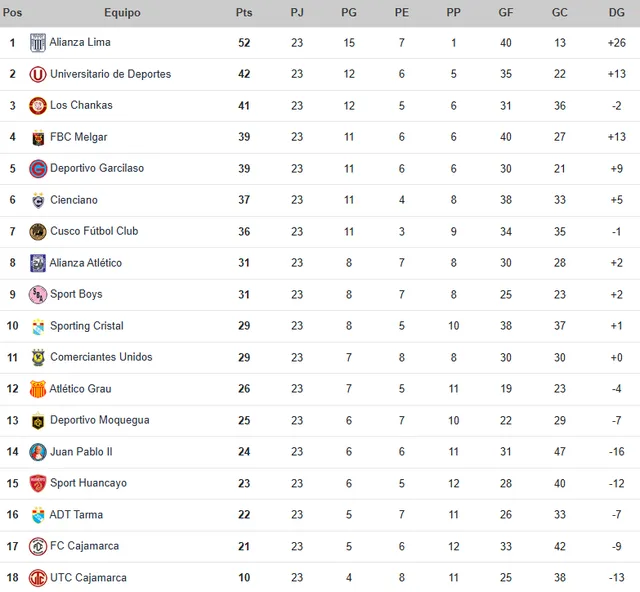Sort by the DG column header
The height and width of the screenshot is (592, 640).
point(616,13)
